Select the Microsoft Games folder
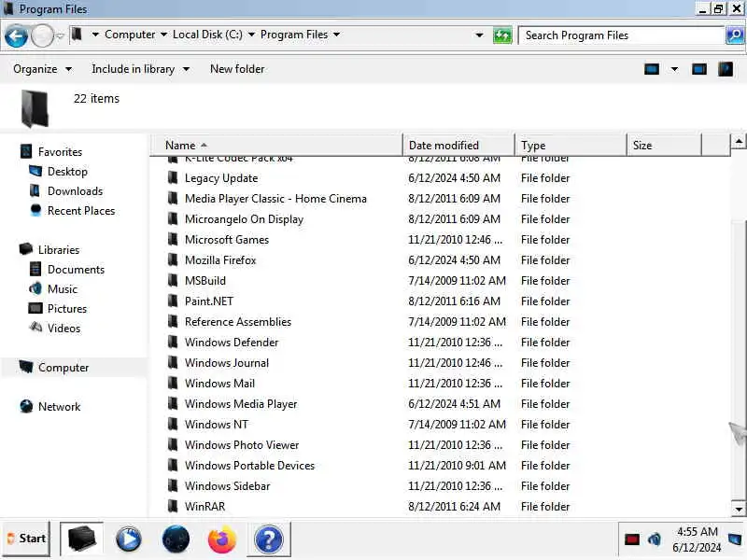The image size is (747, 560). [227, 240]
